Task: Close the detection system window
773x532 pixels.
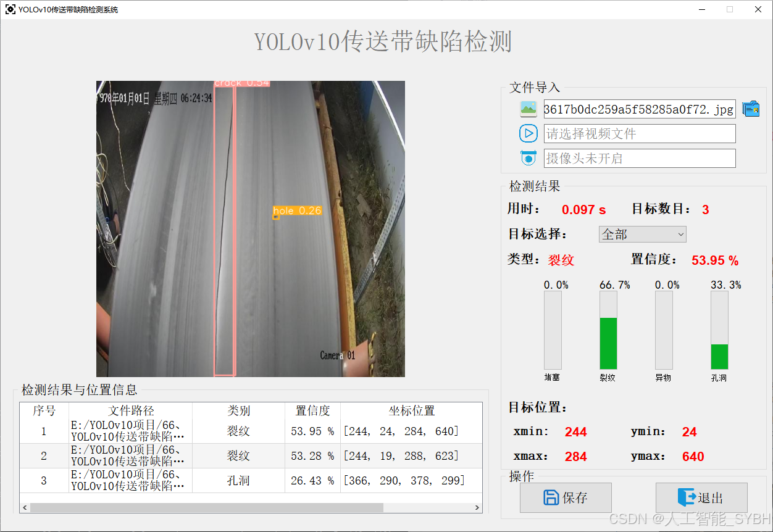Action: (758, 9)
